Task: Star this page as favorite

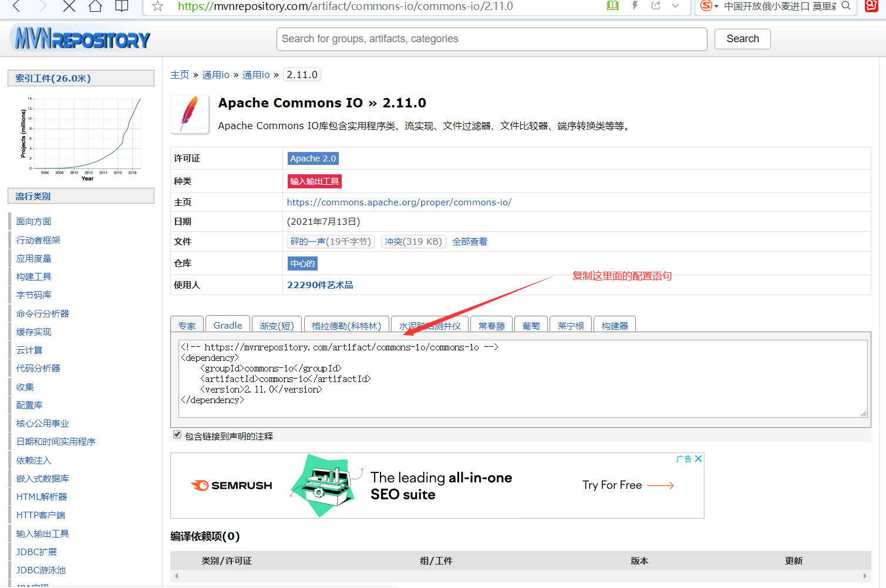Action: pos(157,6)
